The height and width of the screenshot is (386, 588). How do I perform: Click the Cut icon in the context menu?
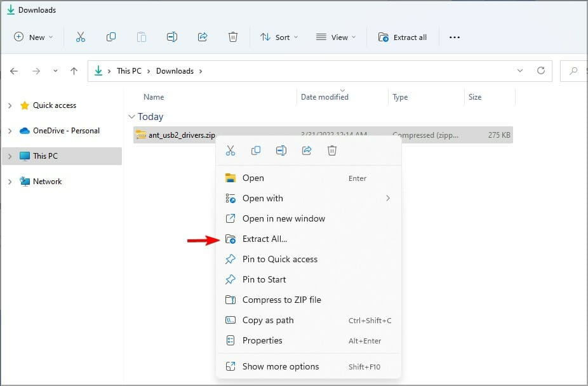(x=231, y=150)
